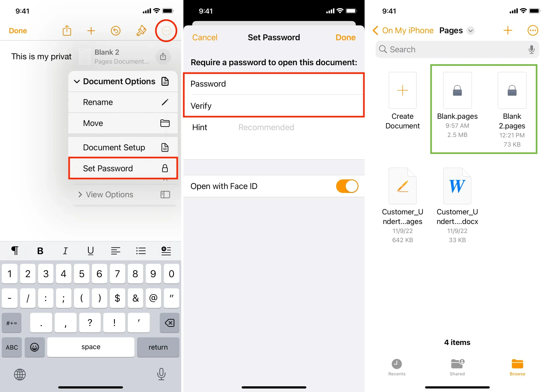The width and height of the screenshot is (548, 392).
Task: Click the Share icon in Pages toolbar
Action: pyautogui.click(x=67, y=30)
